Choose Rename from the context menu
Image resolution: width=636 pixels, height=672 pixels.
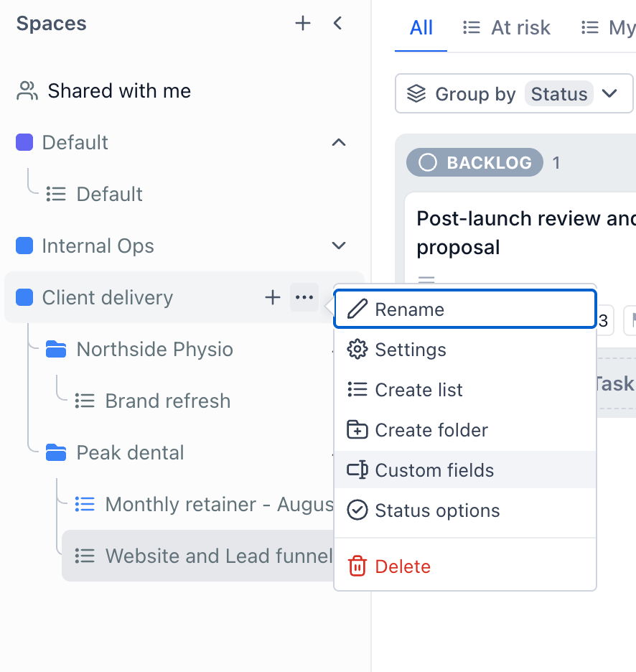coord(465,309)
